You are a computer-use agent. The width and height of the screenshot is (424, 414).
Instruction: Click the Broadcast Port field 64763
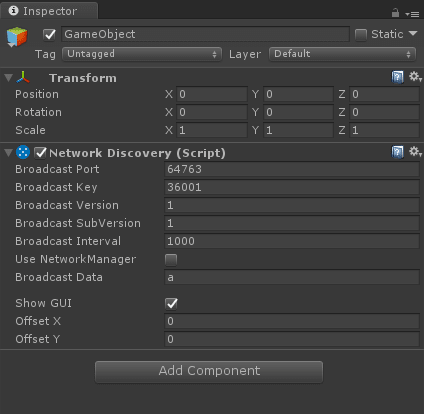click(x=292, y=169)
